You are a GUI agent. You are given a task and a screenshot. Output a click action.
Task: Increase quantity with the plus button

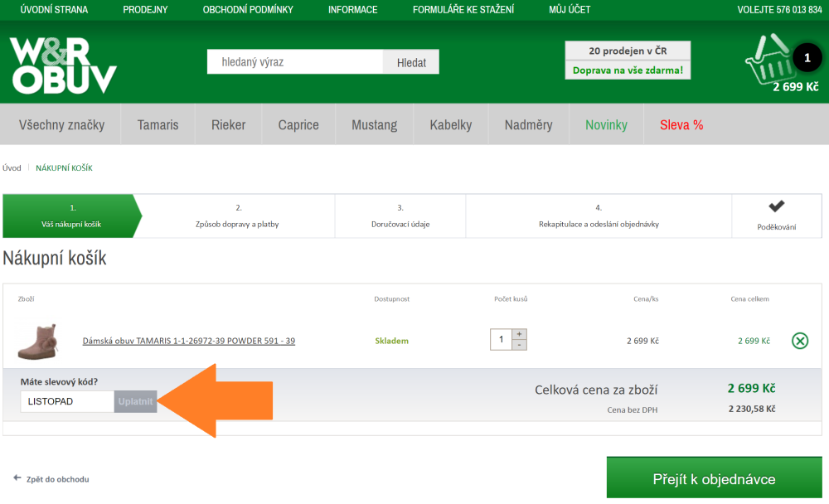520,334
